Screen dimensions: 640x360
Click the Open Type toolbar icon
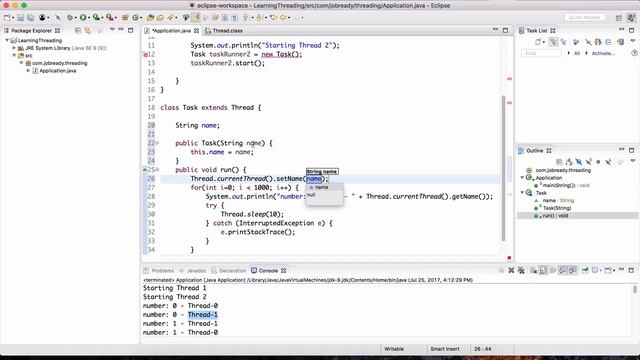click(x=150, y=18)
